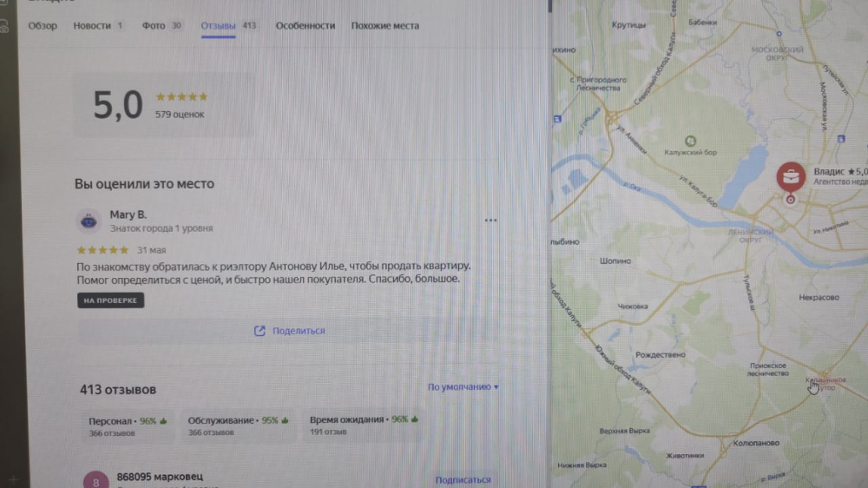
Task: Click Mary B. robot avatar icon
Action: pyautogui.click(x=89, y=221)
